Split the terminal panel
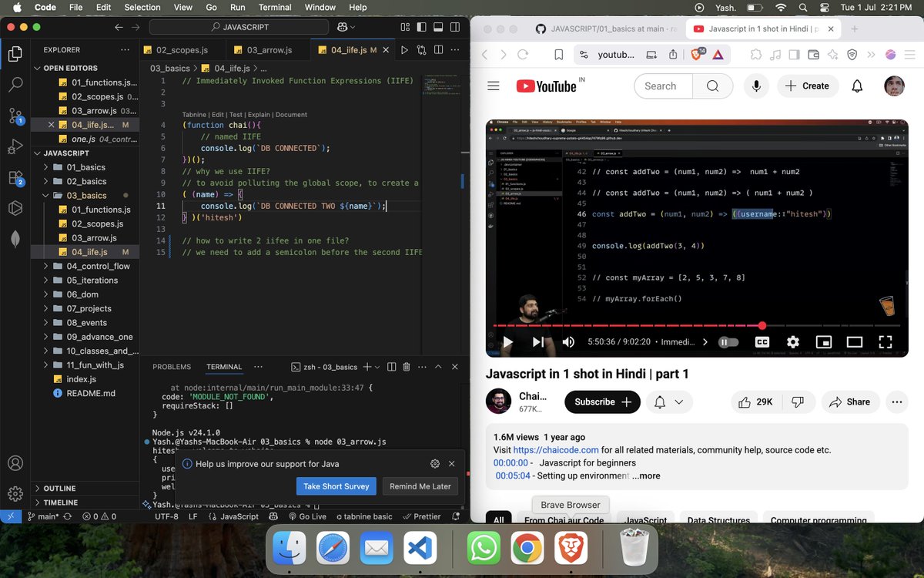 click(x=391, y=367)
